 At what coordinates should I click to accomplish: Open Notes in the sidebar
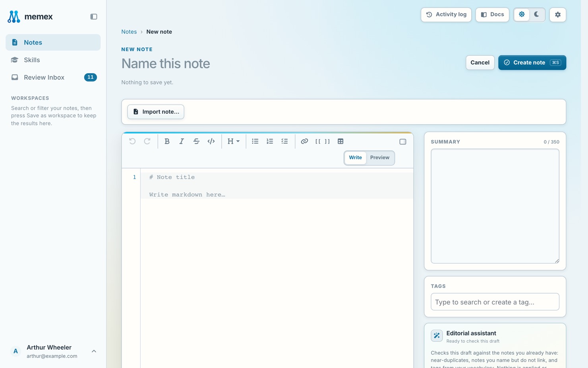(x=53, y=42)
